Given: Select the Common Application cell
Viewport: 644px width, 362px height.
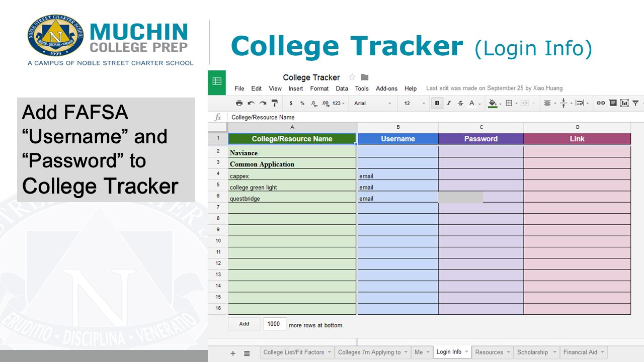Looking at the screenshot, I should point(292,164).
